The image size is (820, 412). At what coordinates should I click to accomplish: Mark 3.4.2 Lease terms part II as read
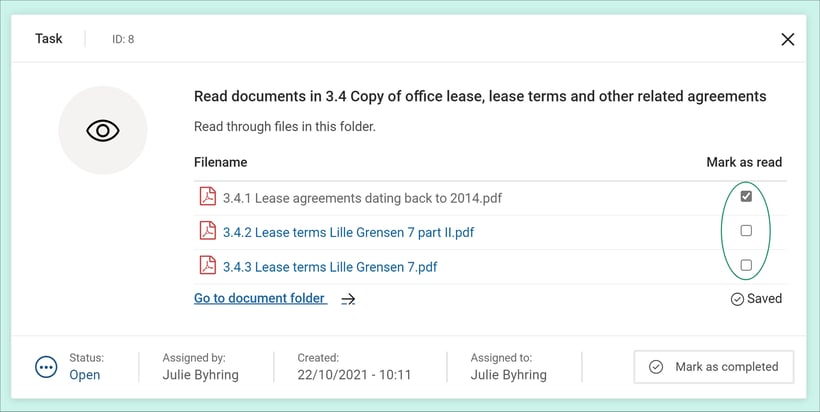coord(746,231)
